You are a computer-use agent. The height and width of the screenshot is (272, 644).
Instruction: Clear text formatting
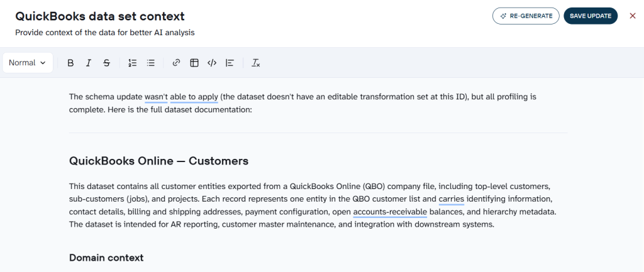point(256,63)
